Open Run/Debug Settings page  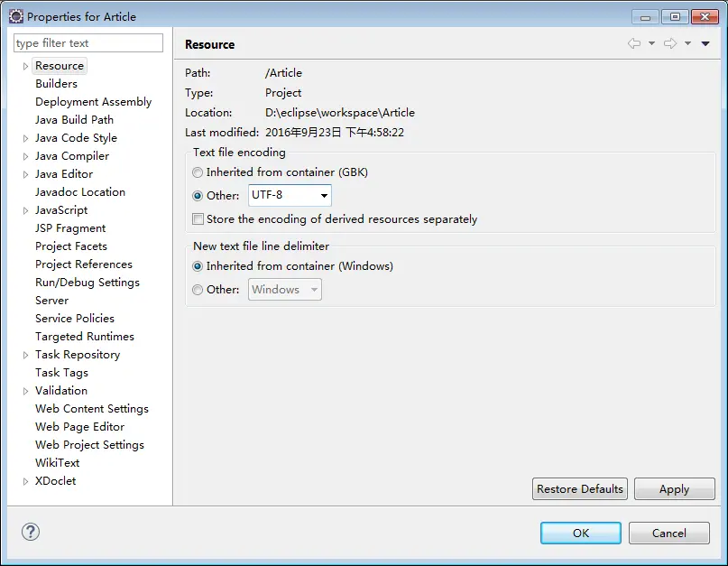88,283
